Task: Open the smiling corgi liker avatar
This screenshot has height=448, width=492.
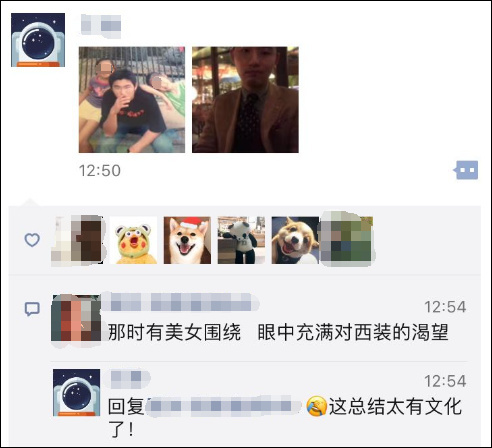Action: point(295,240)
